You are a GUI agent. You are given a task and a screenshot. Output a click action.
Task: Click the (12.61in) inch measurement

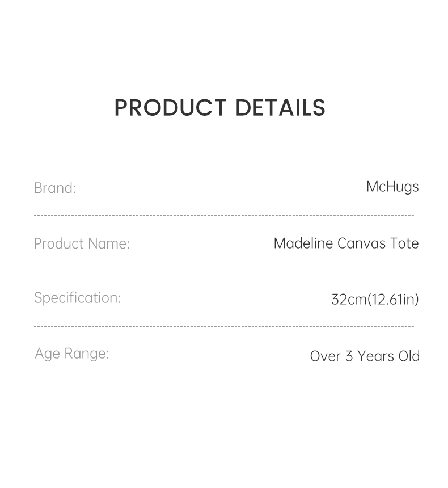pos(393,299)
